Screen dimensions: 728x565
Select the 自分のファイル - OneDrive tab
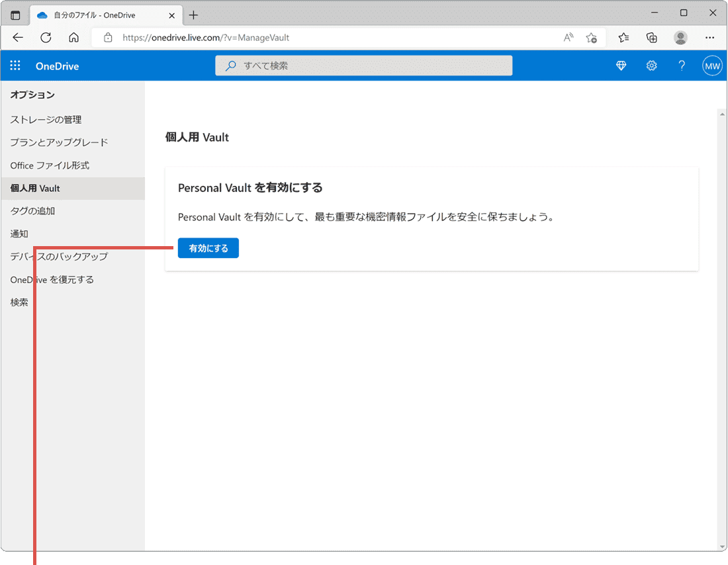107,15
